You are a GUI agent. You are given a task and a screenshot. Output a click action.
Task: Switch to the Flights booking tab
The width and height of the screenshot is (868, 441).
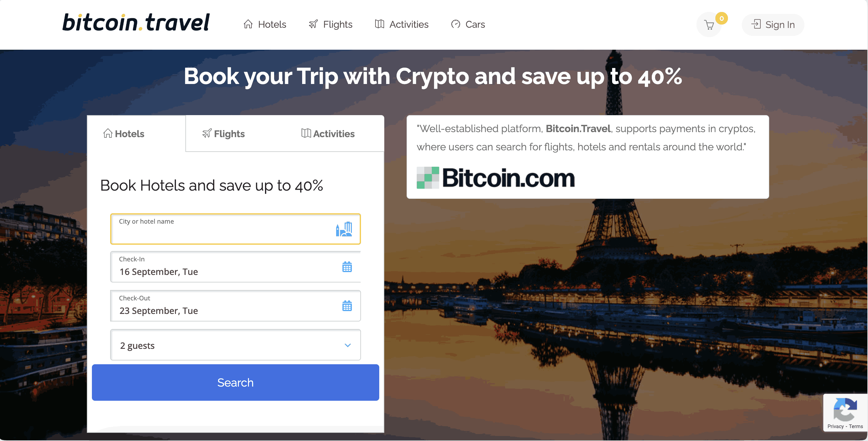[223, 134]
